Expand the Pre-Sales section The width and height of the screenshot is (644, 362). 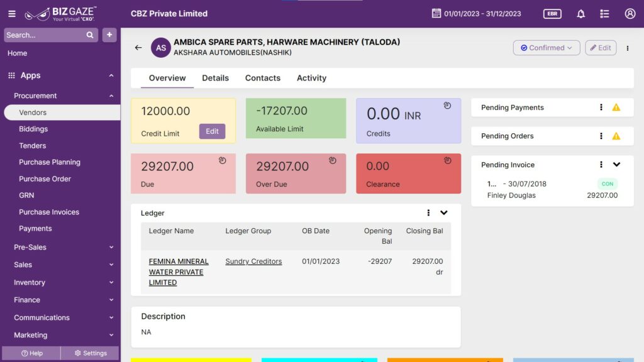(111, 247)
